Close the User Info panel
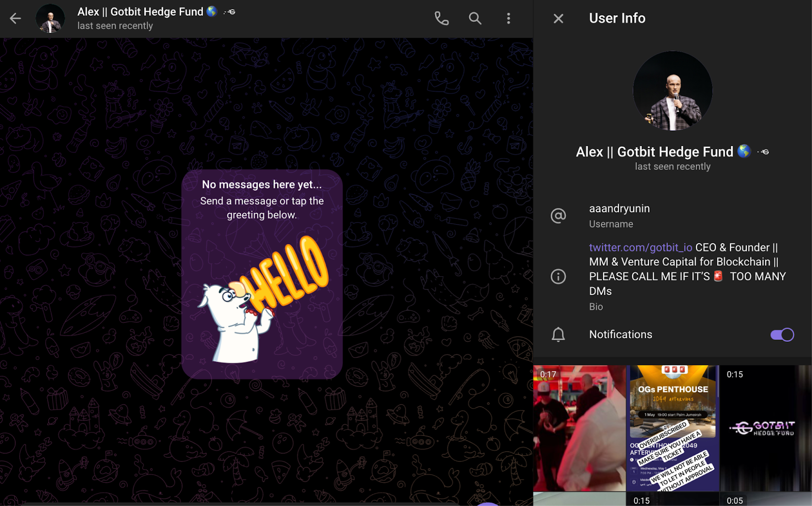This screenshot has height=506, width=812. tap(558, 19)
